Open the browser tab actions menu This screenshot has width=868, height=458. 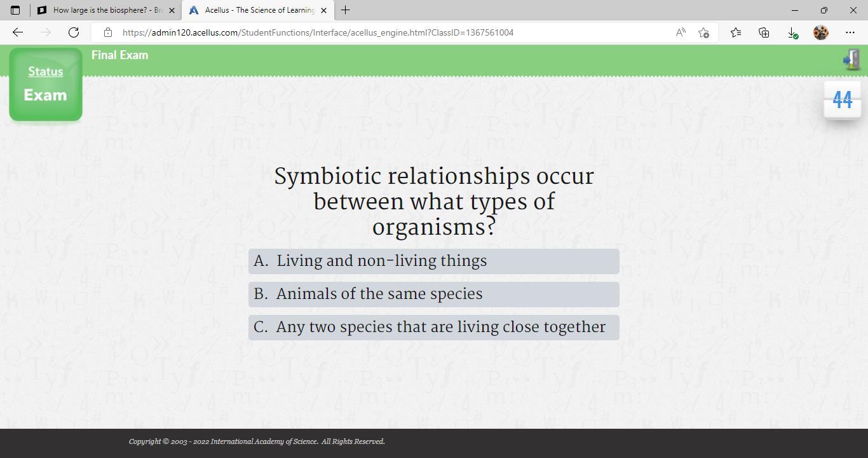click(15, 10)
